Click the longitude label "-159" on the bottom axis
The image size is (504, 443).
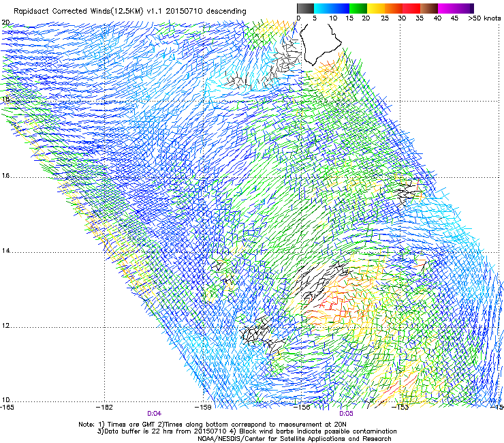203,408
